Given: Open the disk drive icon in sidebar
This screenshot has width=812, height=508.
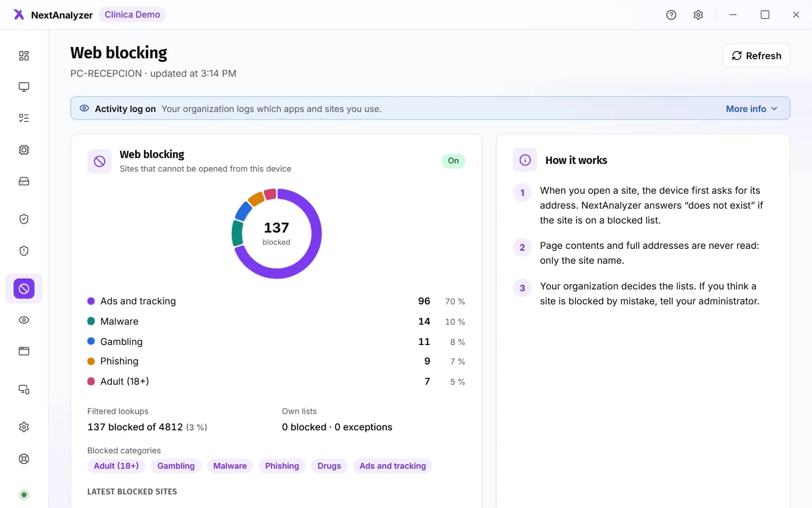Looking at the screenshot, I should (x=24, y=182).
